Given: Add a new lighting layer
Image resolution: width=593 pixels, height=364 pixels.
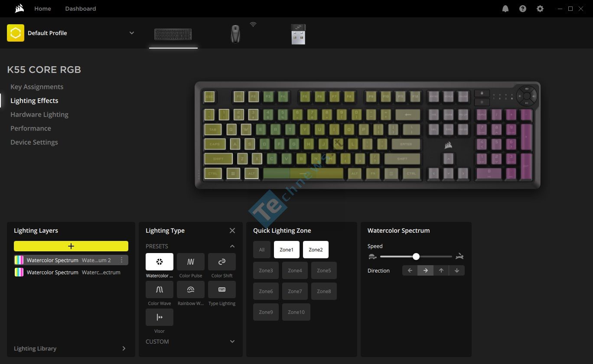Looking at the screenshot, I should 71,246.
